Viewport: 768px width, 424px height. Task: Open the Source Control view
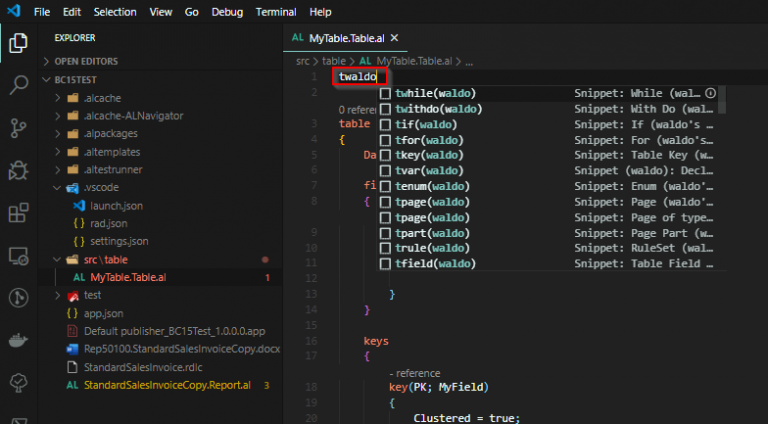(18, 127)
